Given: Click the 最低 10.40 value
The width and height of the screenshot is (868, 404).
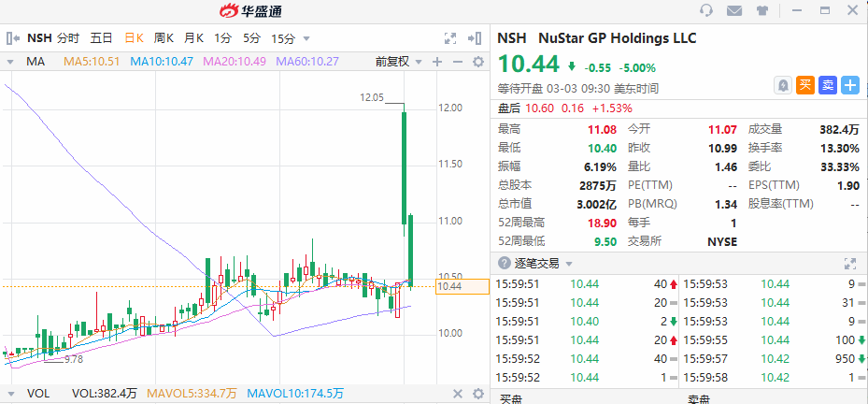Looking at the screenshot, I should click(x=603, y=149).
